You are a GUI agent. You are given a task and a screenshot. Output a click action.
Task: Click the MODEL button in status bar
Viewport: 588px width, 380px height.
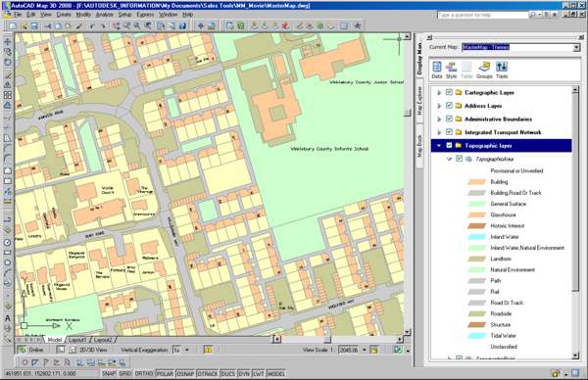[276, 373]
